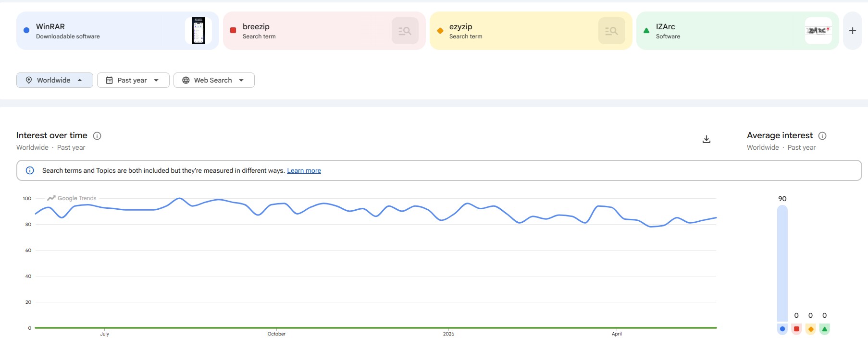Click the 60 value on the y-axis

point(28,250)
